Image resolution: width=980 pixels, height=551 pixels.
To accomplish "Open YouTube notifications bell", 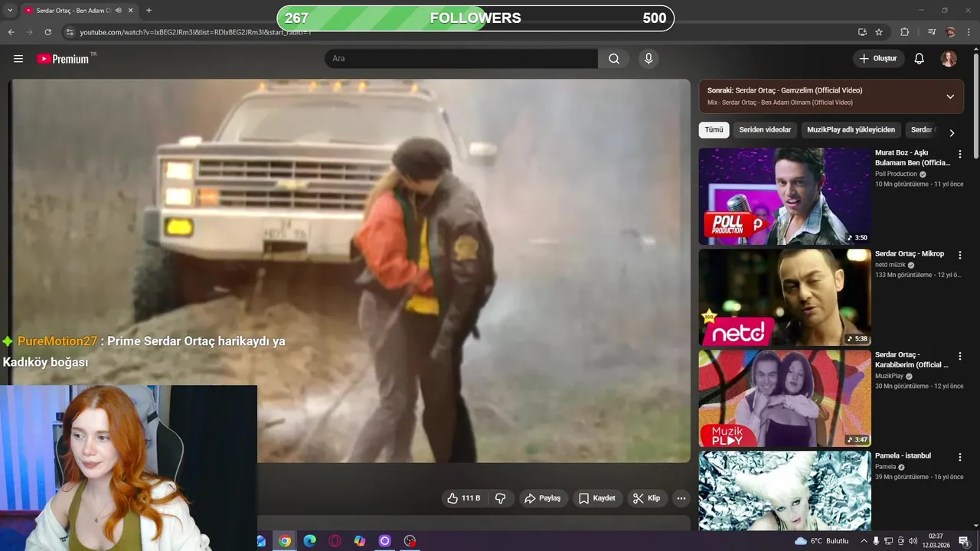I will 920,59.
